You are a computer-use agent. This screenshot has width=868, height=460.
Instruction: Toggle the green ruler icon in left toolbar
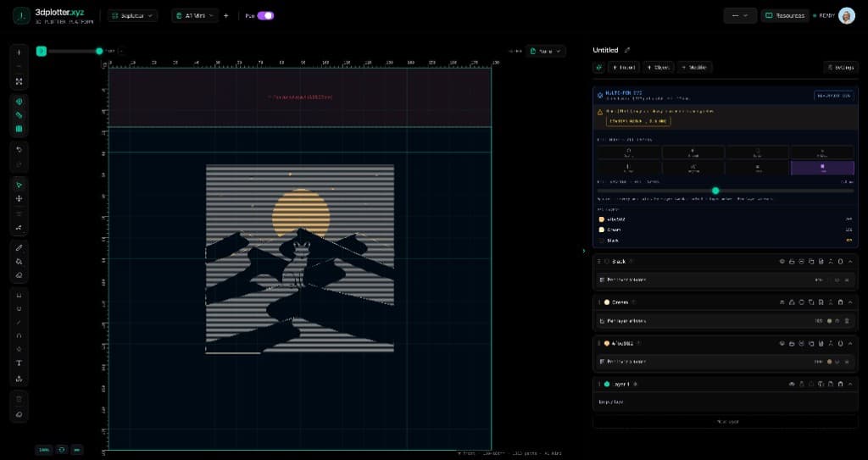pos(19,115)
